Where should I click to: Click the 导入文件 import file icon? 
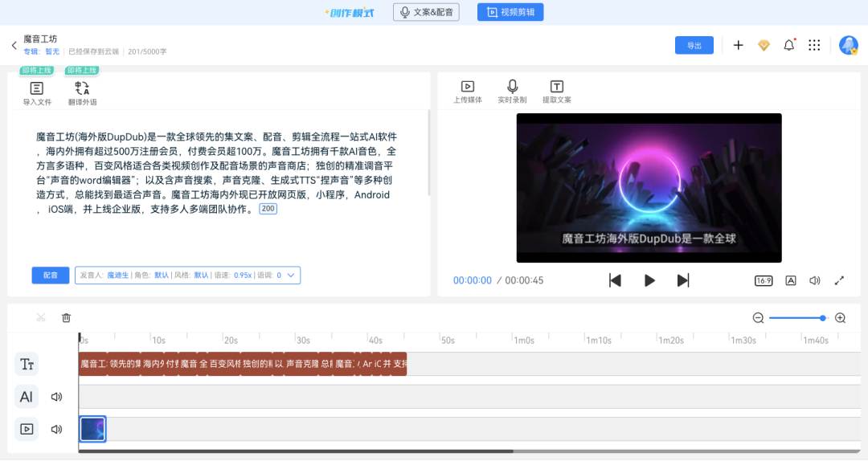pos(36,93)
